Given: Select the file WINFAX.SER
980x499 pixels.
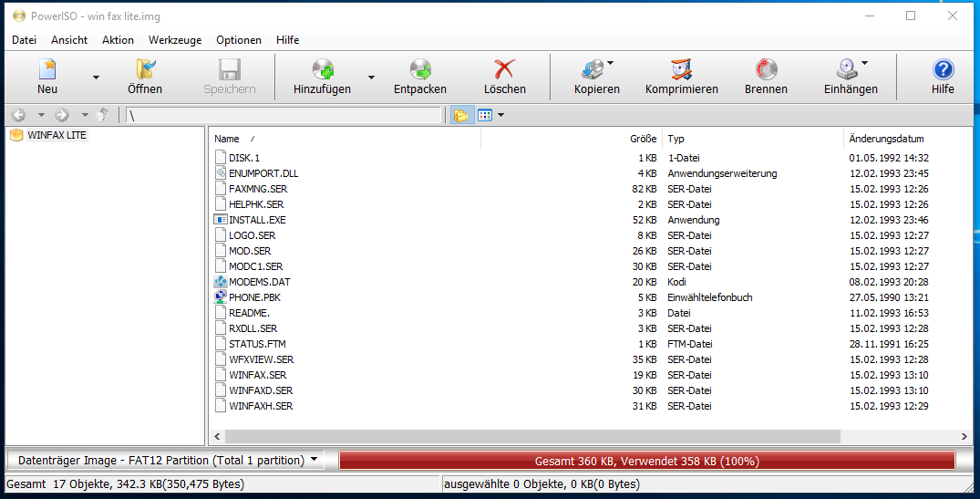Looking at the screenshot, I should (257, 375).
